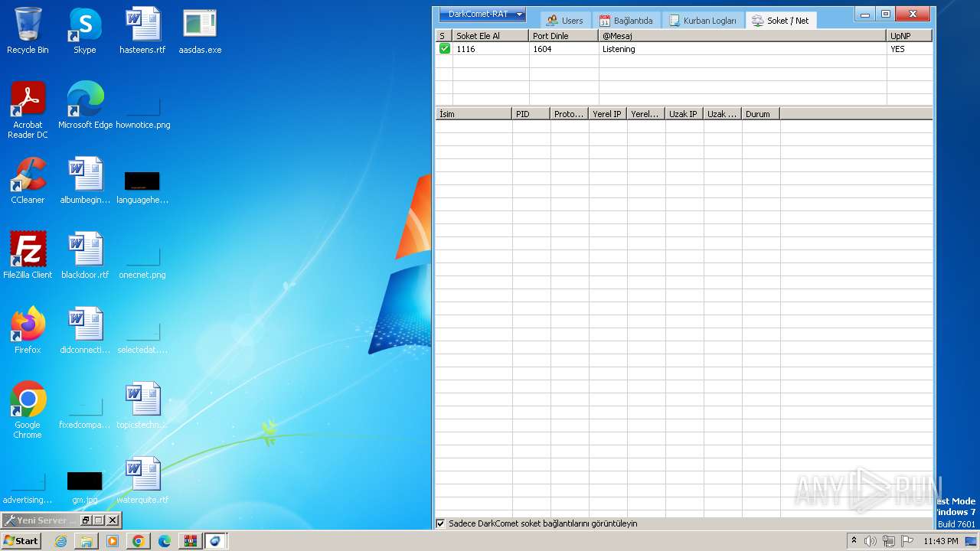
Task: Show hidden tray icons arrow
Action: [854, 541]
